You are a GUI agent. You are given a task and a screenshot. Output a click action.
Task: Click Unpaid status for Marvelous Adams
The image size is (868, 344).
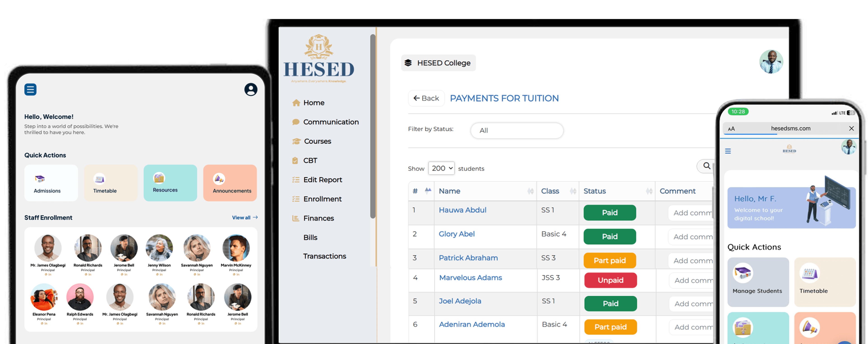(x=610, y=280)
